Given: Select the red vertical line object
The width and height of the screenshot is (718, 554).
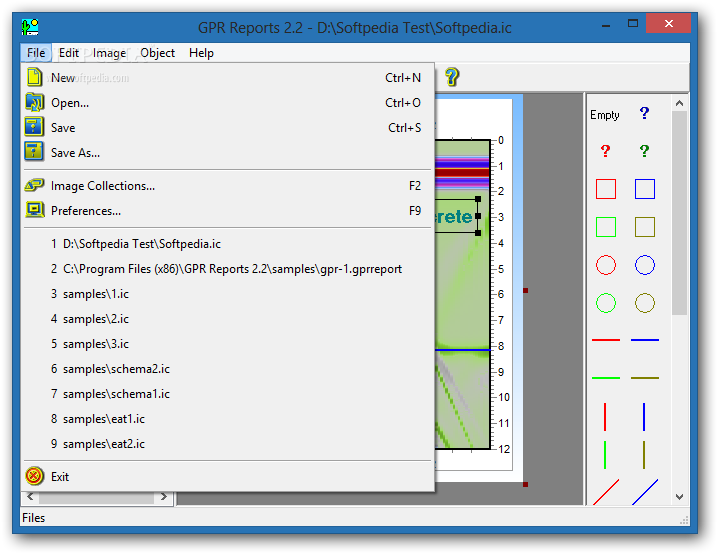Looking at the screenshot, I should coord(605,417).
